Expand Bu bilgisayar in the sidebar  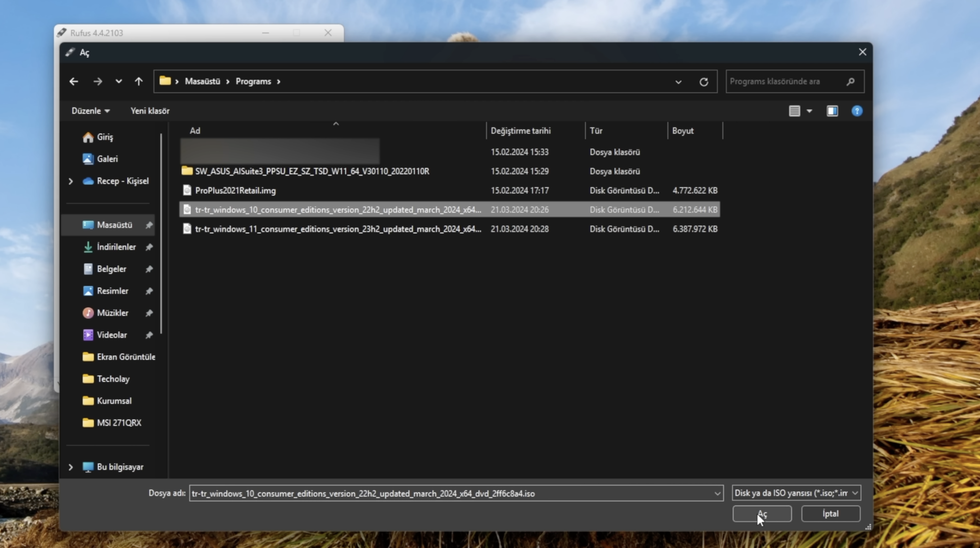pyautogui.click(x=70, y=467)
